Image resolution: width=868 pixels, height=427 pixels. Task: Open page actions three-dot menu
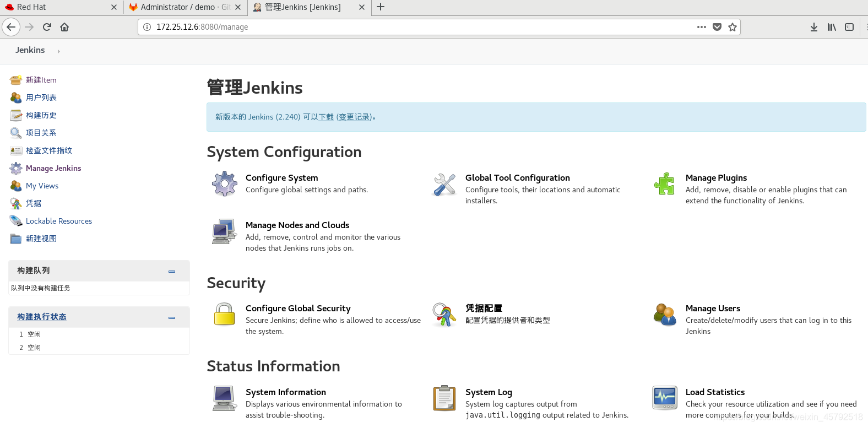[702, 27]
